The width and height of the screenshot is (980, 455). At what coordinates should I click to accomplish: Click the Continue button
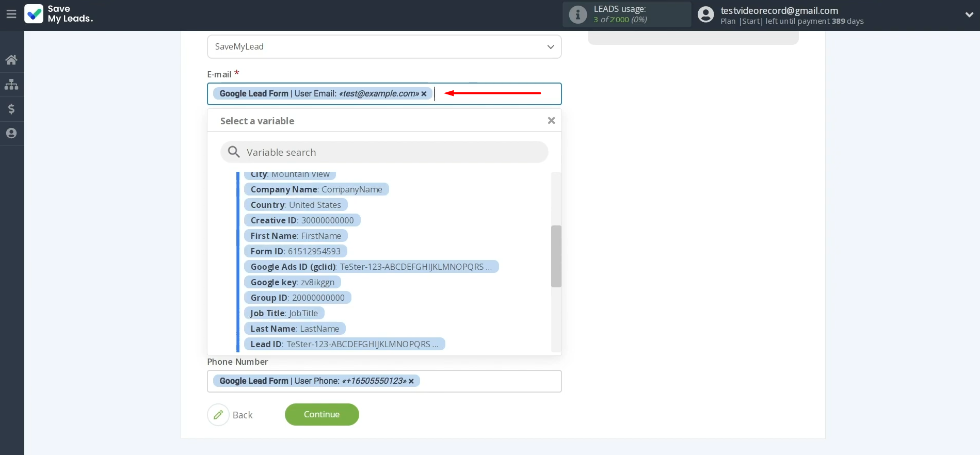322,415
